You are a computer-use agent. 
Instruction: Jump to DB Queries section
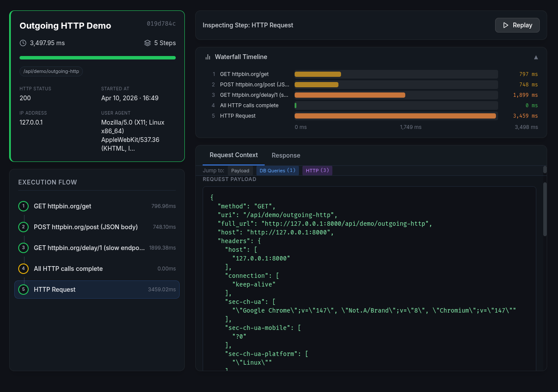(x=277, y=171)
